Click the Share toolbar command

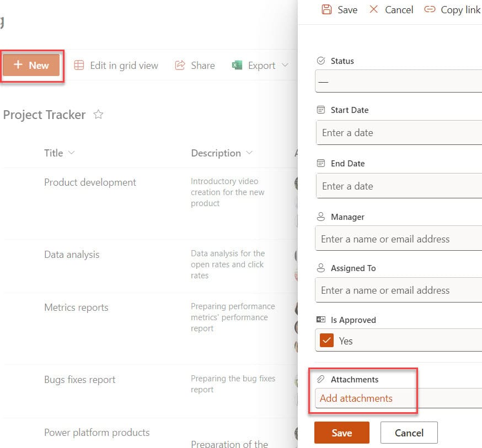(x=195, y=66)
